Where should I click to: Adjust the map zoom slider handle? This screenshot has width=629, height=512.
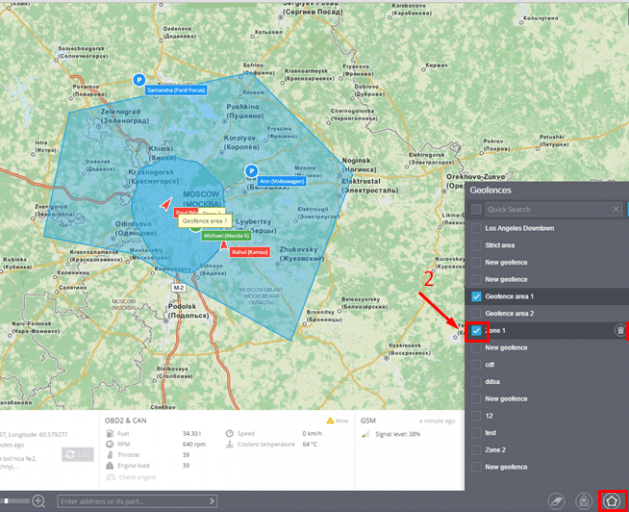[x=6, y=501]
